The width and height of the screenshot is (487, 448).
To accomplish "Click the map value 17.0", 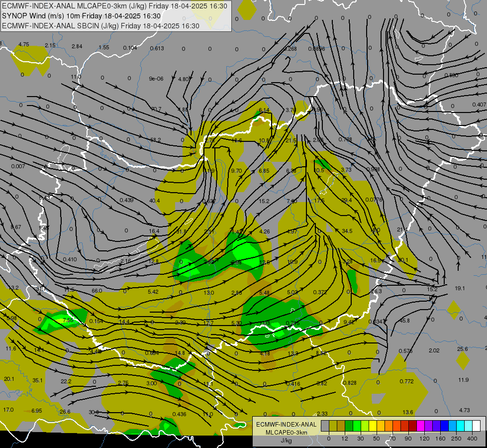I will [x=8, y=410].
